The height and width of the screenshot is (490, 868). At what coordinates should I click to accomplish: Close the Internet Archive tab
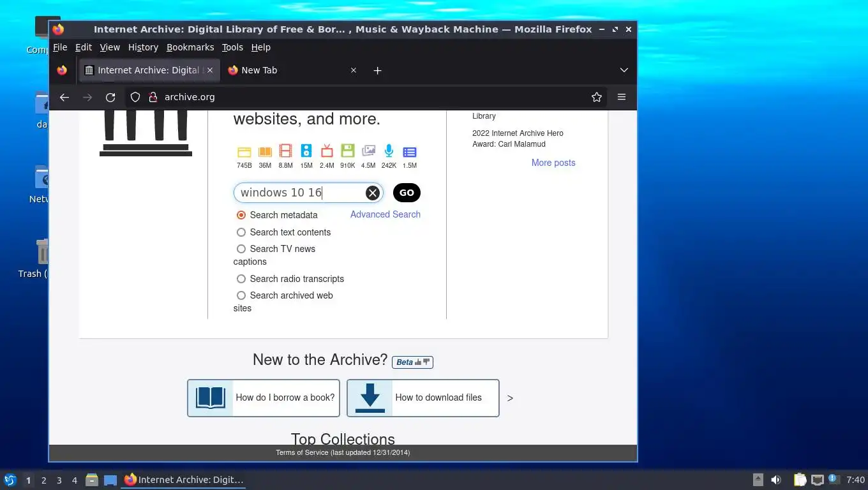pyautogui.click(x=210, y=70)
